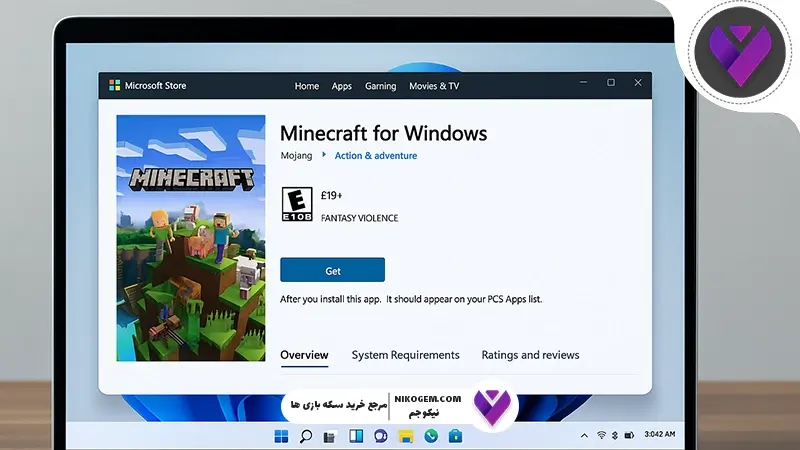Maximize the Microsoft Store window
This screenshot has height=450, width=800.
(x=611, y=82)
